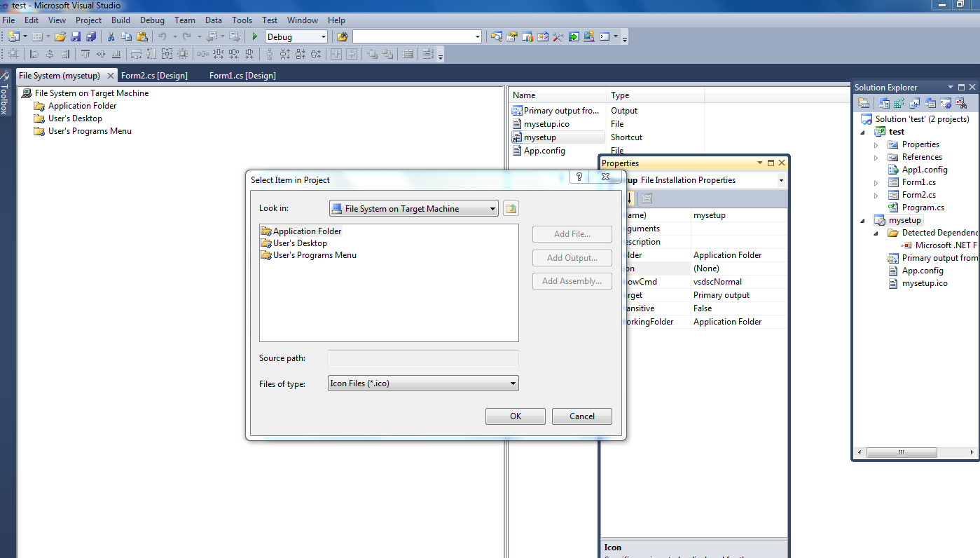Viewport: 980px width, 558px height.
Task: Open the Build menu
Action: pos(120,20)
